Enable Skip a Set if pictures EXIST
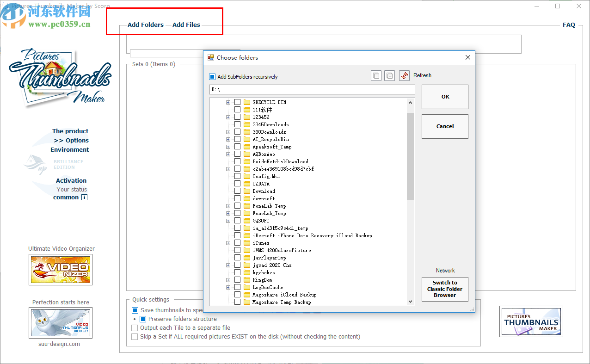 (x=135, y=337)
